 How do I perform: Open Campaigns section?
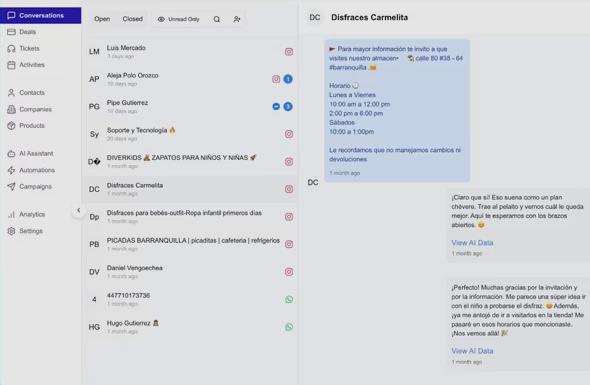coord(35,187)
